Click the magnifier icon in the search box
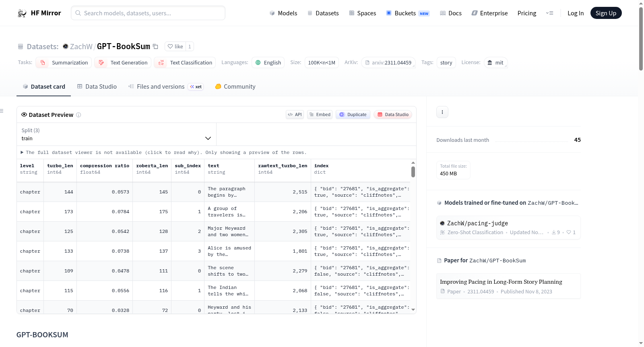This screenshot has height=347, width=644. tap(78, 13)
